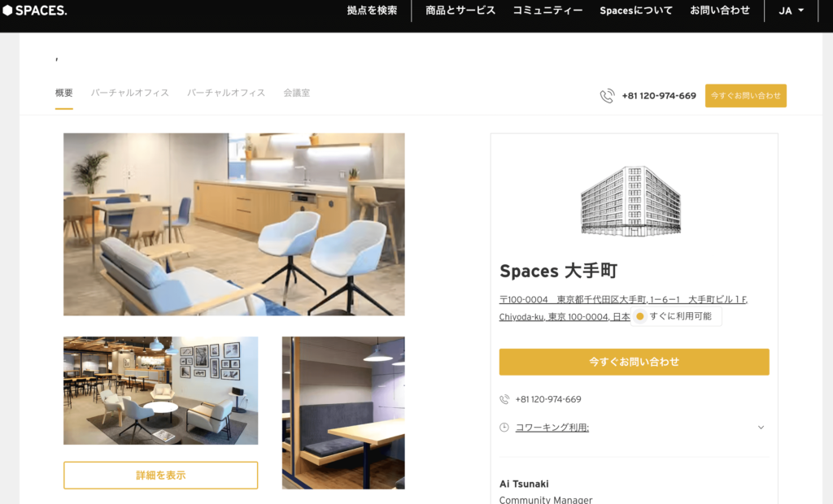Open the お問い合わせ menu item

coord(720,11)
